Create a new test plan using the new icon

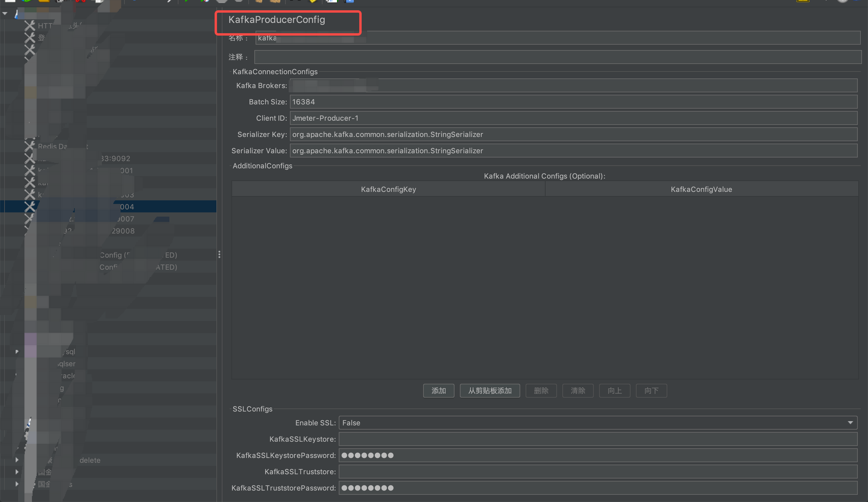click(10, 2)
